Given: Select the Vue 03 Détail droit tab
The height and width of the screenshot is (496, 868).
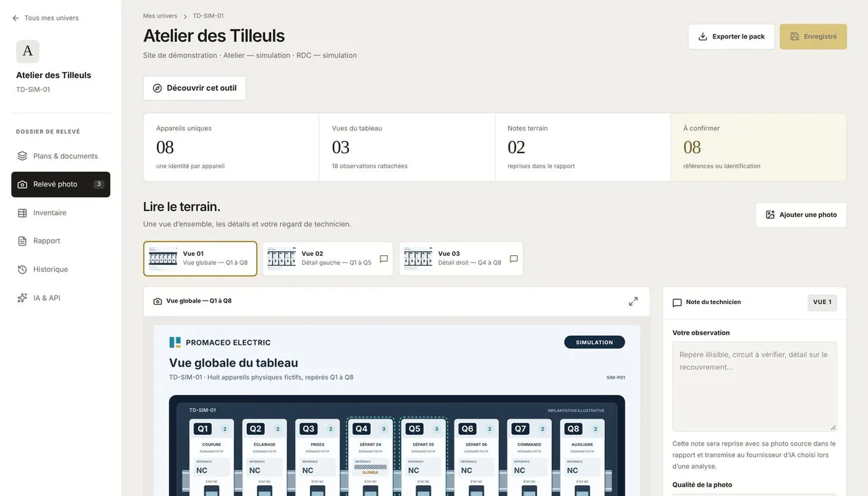Looking at the screenshot, I should pos(461,259).
